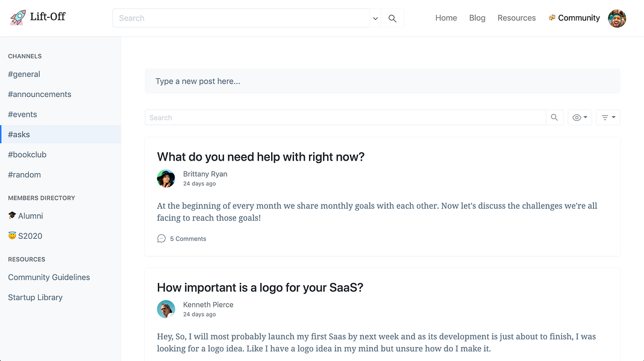Open "What do you need help with" post
The width and height of the screenshot is (644, 361).
point(260,157)
